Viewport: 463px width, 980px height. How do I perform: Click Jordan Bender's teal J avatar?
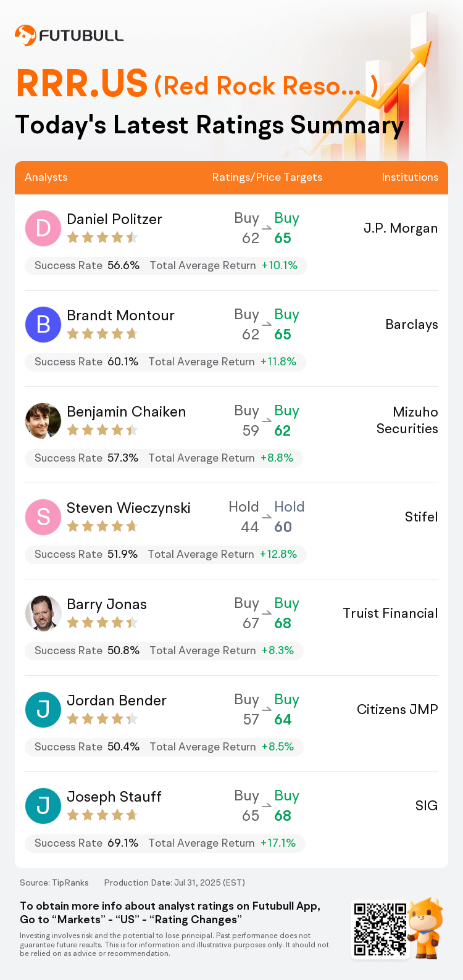tap(43, 710)
